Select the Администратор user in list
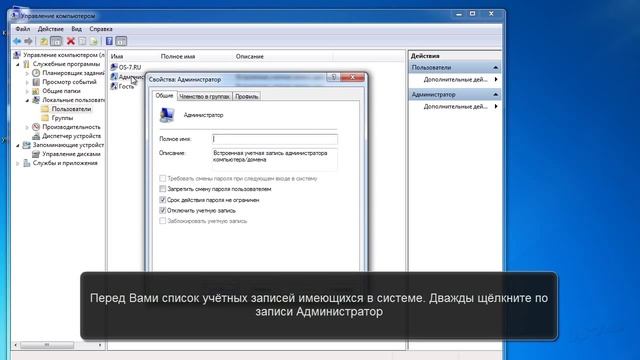Viewport: 640px width, 360px height. click(127, 77)
